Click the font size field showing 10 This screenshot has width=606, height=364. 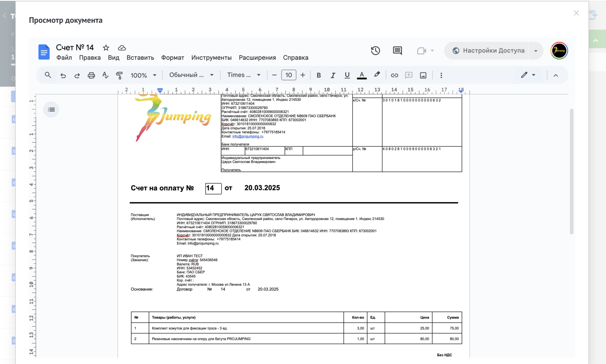pyautogui.click(x=289, y=75)
